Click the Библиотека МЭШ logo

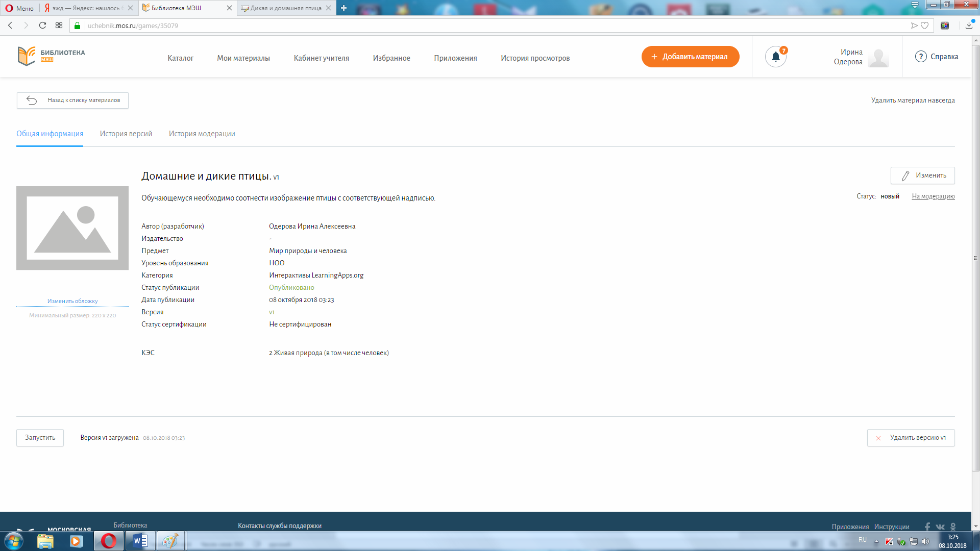[x=51, y=56]
